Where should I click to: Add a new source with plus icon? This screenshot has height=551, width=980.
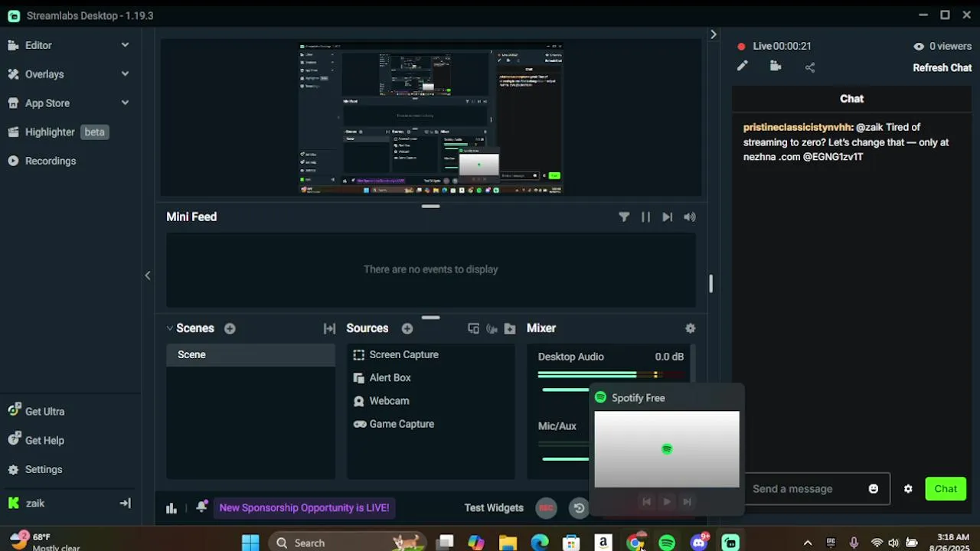click(x=407, y=328)
